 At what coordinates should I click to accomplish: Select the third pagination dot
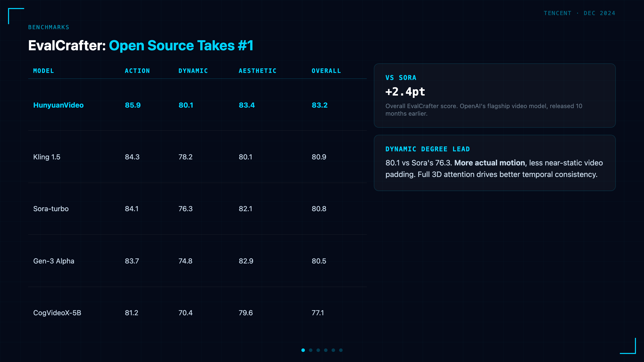318,350
